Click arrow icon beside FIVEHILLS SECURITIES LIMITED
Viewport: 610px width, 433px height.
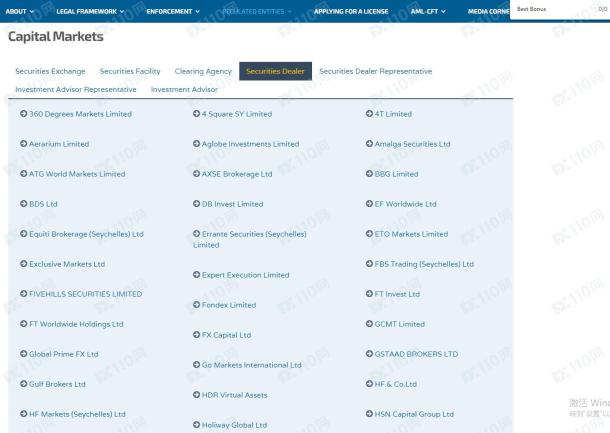point(24,293)
